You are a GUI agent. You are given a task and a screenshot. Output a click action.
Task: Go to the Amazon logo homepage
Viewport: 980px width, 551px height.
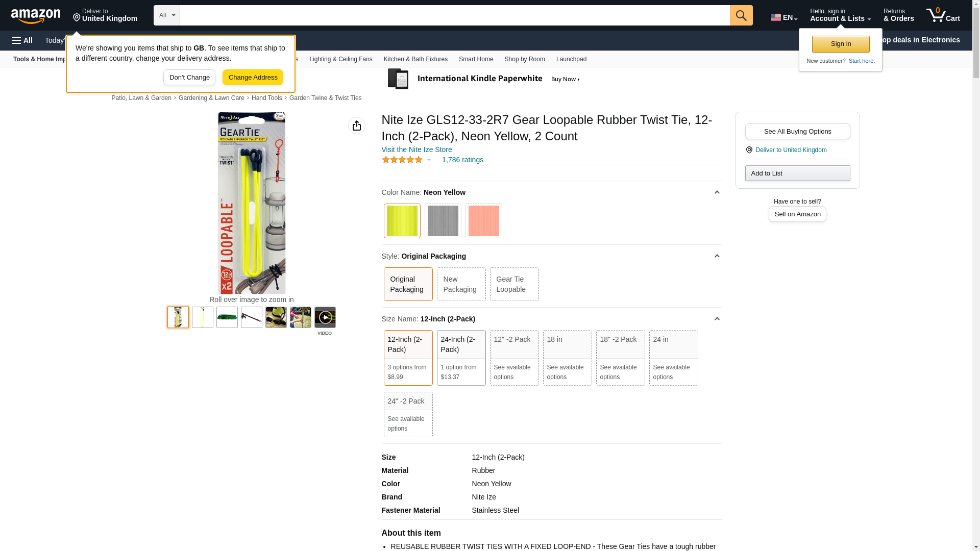36,16
